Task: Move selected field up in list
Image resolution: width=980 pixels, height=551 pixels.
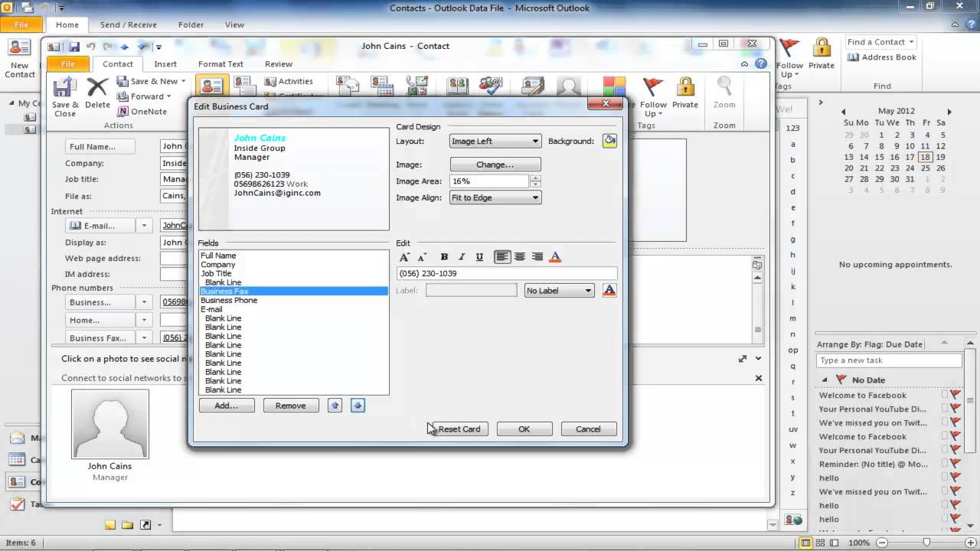Action: (x=335, y=406)
